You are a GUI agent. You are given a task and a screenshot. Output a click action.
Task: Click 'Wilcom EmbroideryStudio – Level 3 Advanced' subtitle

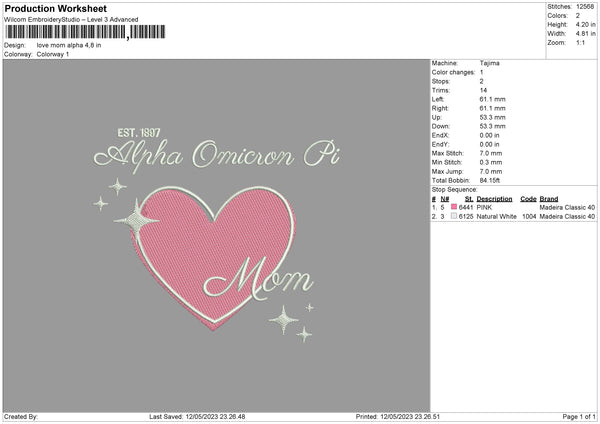(71, 20)
